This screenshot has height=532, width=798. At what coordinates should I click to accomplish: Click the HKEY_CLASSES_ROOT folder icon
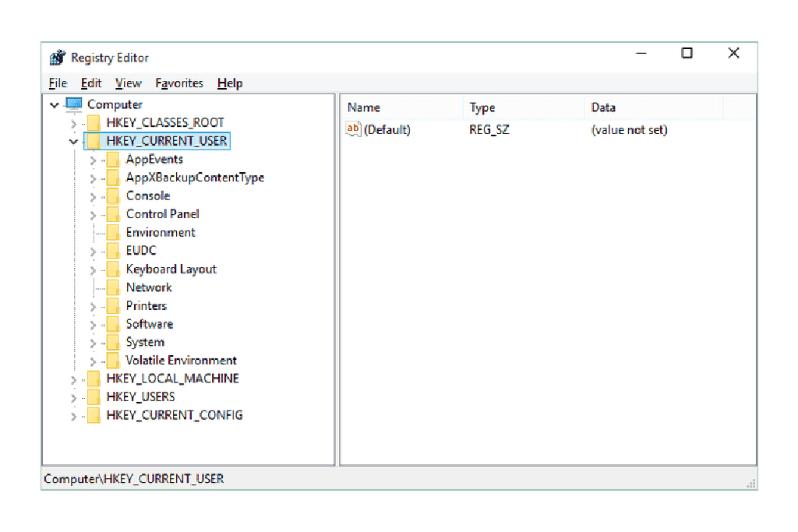click(x=94, y=122)
